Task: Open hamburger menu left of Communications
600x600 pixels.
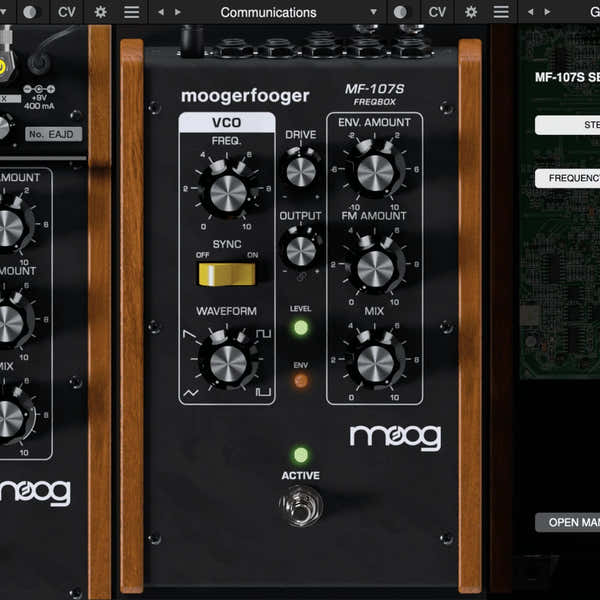Action: 131,12
